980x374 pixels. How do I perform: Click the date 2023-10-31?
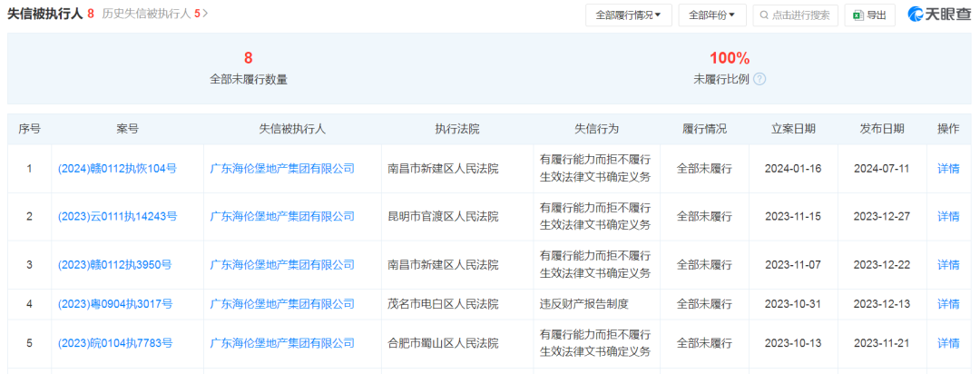792,304
